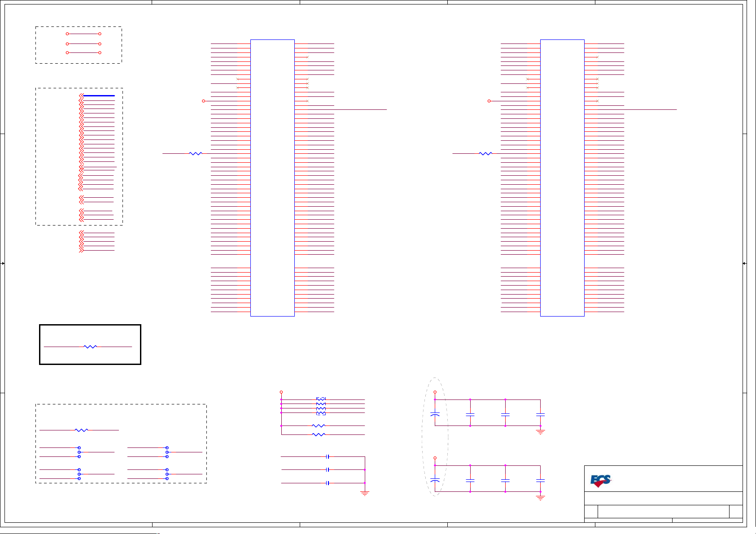This screenshot has height=534, width=756.
Task: Click the thick blue bus line
Action: coord(99,96)
